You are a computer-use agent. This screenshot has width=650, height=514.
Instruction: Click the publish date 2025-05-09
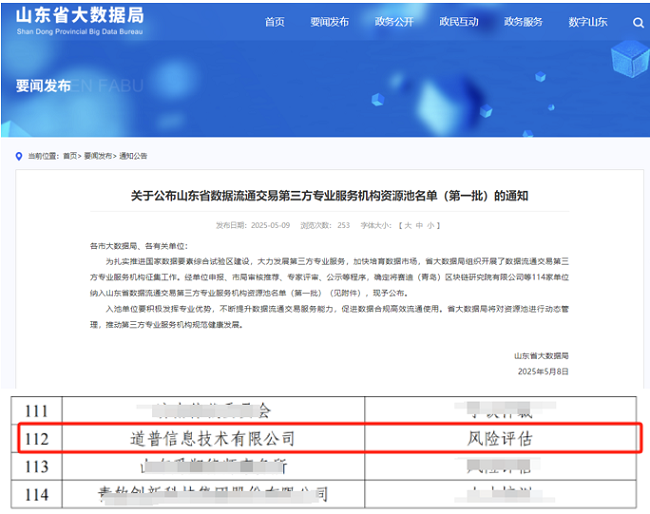[270, 225]
